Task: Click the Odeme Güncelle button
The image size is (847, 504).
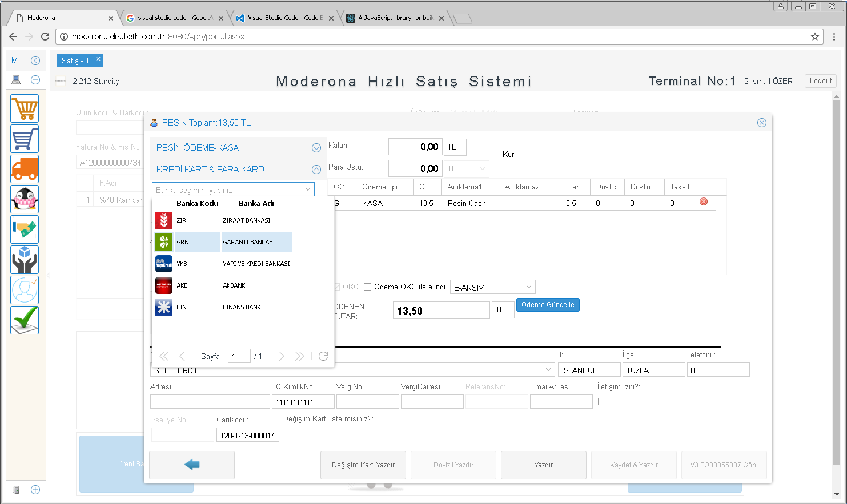Action: click(x=548, y=305)
